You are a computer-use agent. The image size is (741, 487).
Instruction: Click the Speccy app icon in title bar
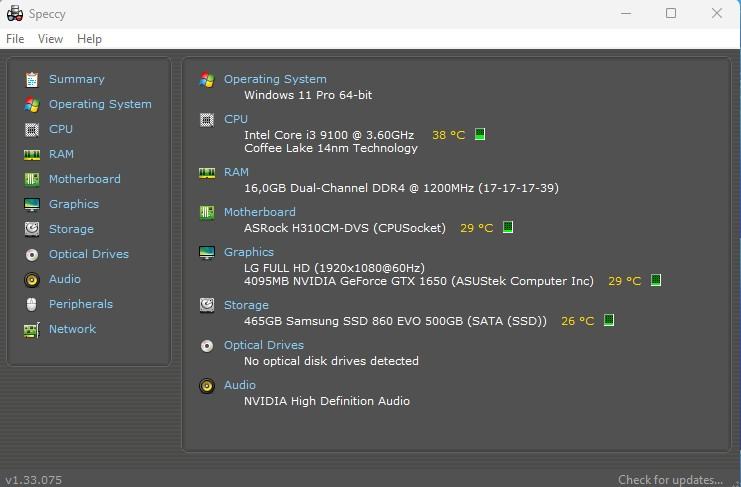click(x=15, y=14)
